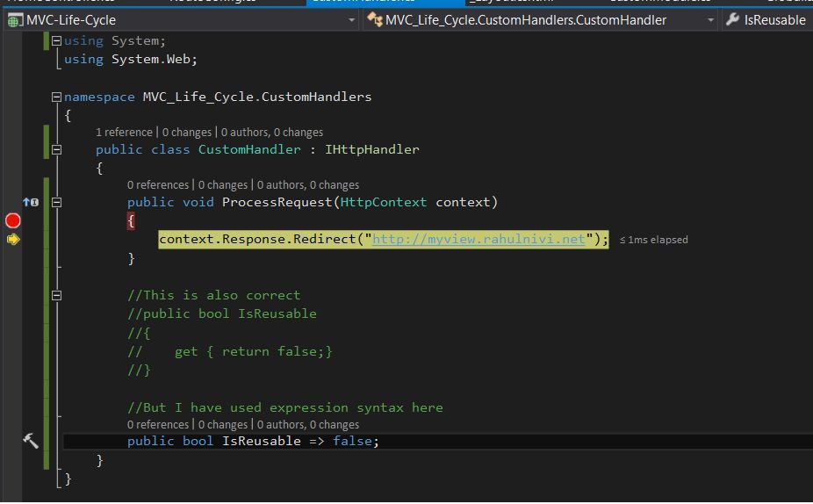Click the 'context.Response.Redirect' call text
The width and height of the screenshot is (813, 504).
point(258,239)
